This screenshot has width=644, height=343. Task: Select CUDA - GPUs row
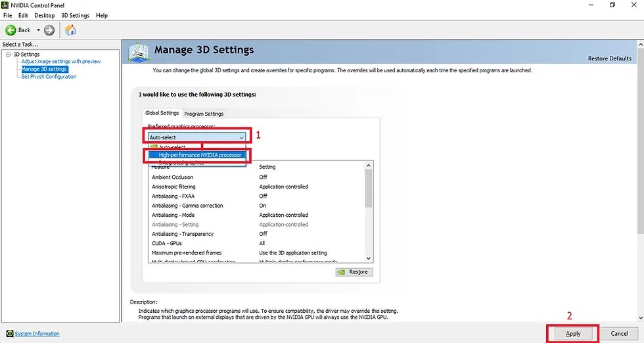256,243
